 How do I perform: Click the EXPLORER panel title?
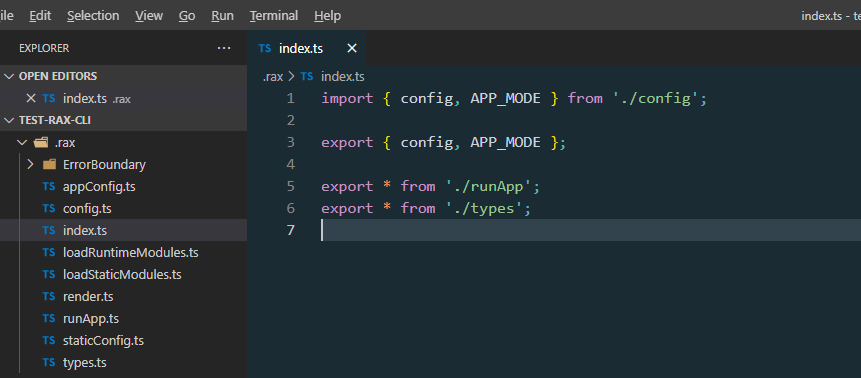coord(44,48)
